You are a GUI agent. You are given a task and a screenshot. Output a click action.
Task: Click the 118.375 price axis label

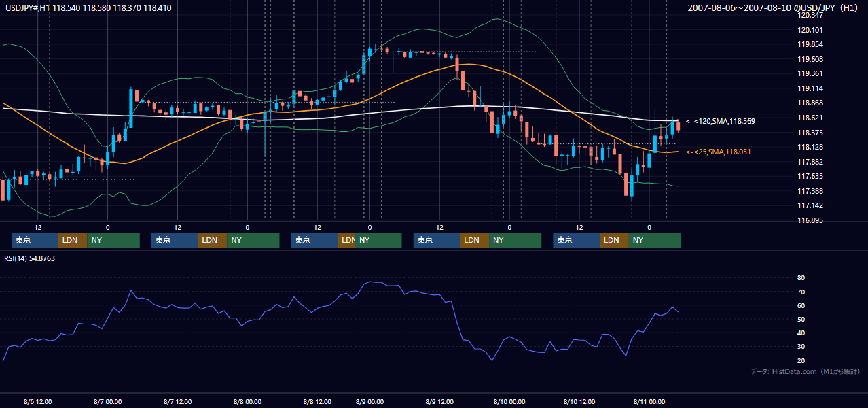[811, 133]
